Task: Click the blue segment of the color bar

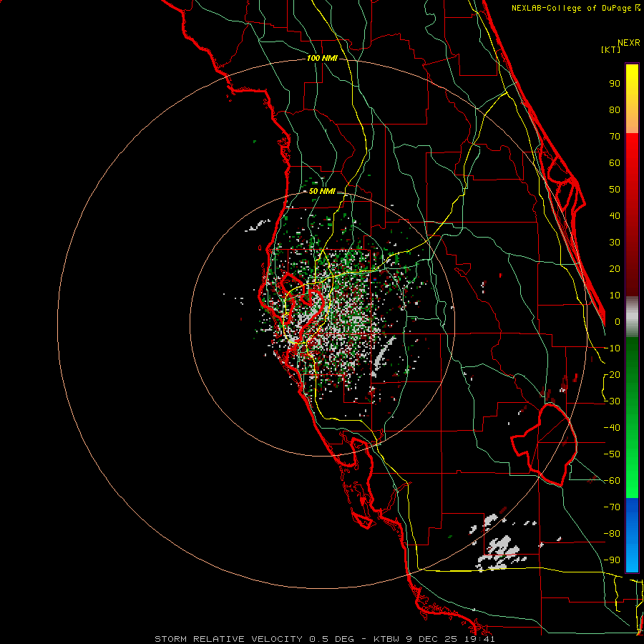Action: coord(632,535)
